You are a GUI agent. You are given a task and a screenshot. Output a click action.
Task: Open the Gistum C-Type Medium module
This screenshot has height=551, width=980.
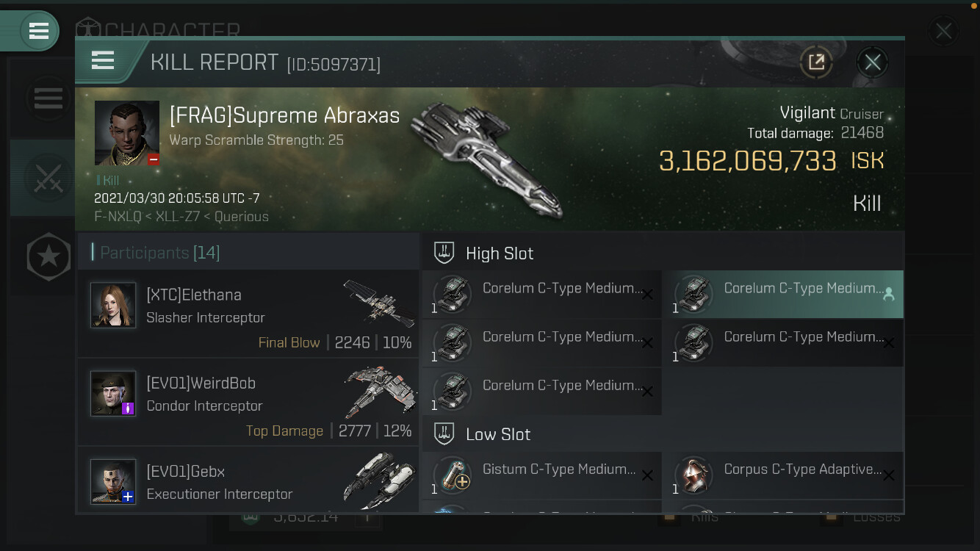click(x=541, y=476)
